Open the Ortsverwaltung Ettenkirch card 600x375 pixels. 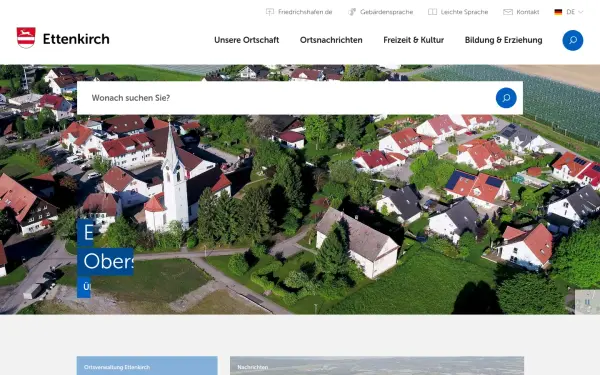point(147,366)
